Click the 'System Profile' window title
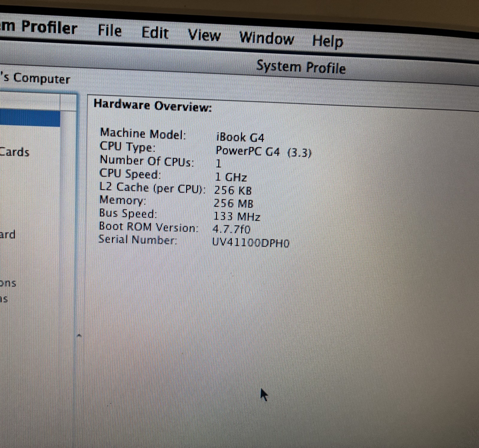Image resolution: width=479 pixels, height=448 pixels. pos(301,67)
